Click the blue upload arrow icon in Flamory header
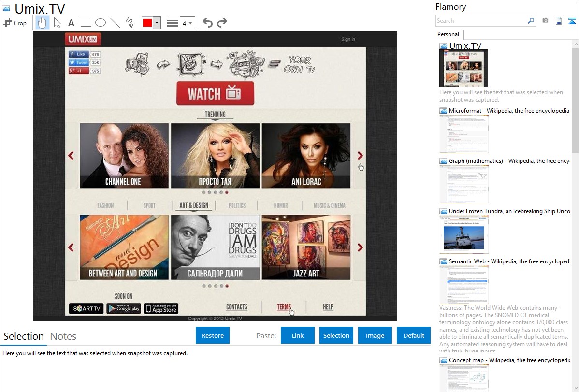Image resolution: width=579 pixels, height=392 pixels. click(572, 21)
